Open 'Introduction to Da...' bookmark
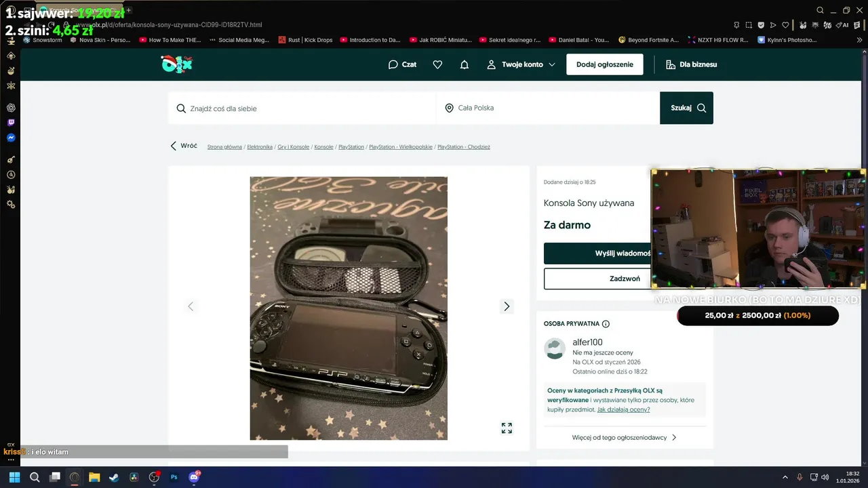The height and width of the screenshot is (488, 868). (x=371, y=40)
